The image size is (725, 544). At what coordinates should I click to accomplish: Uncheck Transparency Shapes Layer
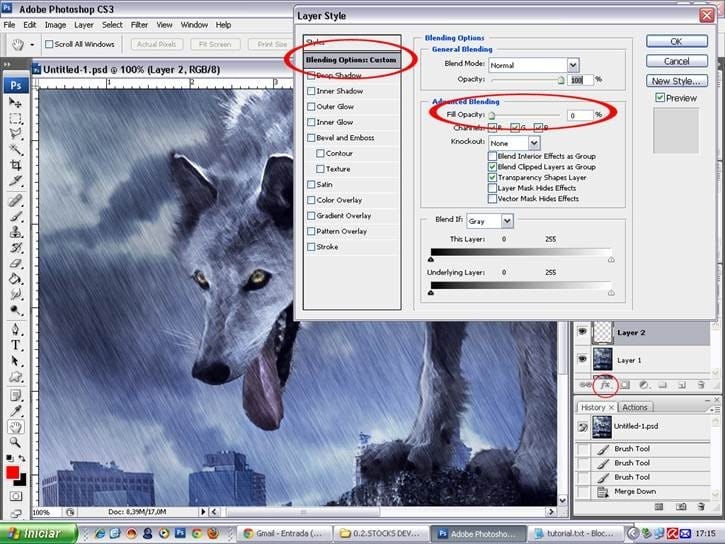click(492, 177)
